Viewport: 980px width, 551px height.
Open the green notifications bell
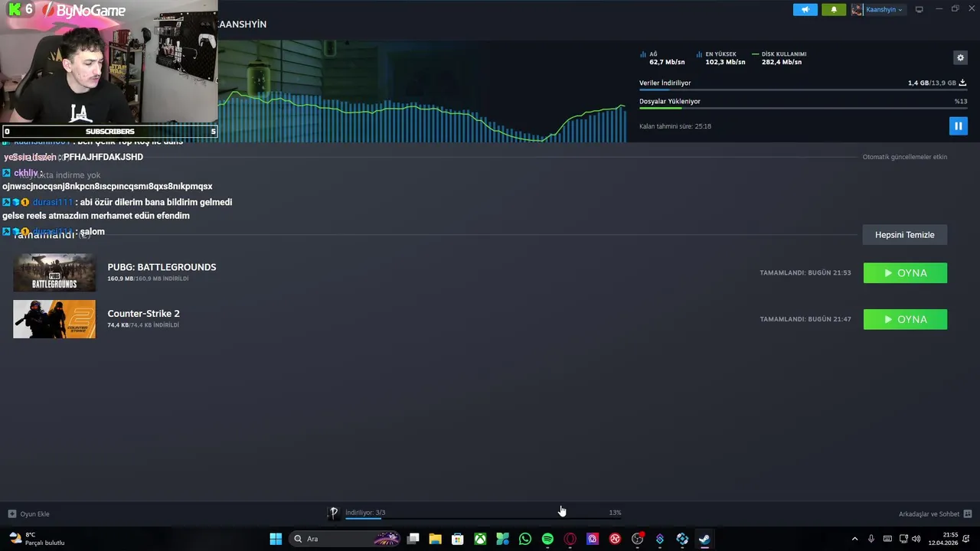pyautogui.click(x=834, y=9)
